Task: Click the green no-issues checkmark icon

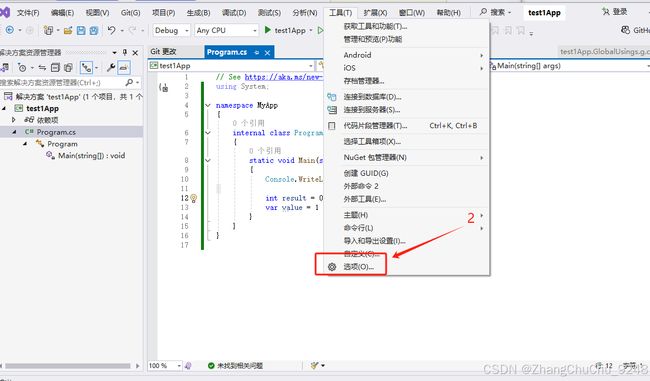Action: 211,365
